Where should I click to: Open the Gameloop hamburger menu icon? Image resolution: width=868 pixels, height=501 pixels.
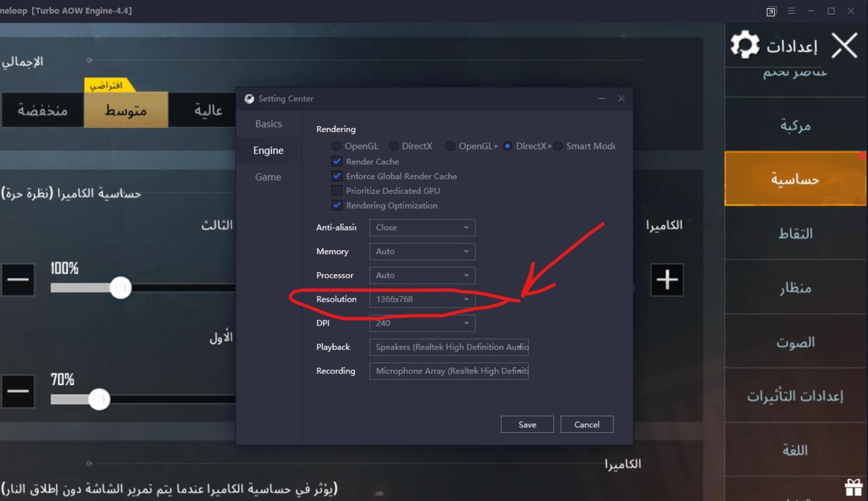click(x=792, y=11)
